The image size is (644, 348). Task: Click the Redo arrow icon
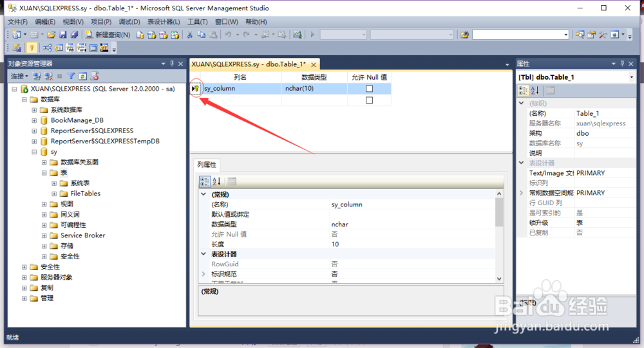click(x=247, y=35)
